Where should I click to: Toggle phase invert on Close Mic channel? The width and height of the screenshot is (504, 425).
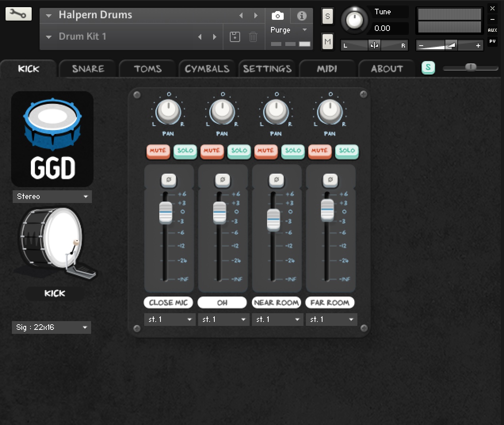pos(168,180)
